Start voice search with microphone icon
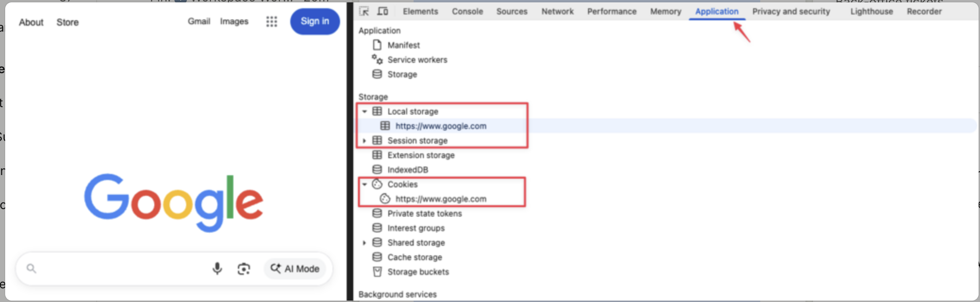 point(217,268)
